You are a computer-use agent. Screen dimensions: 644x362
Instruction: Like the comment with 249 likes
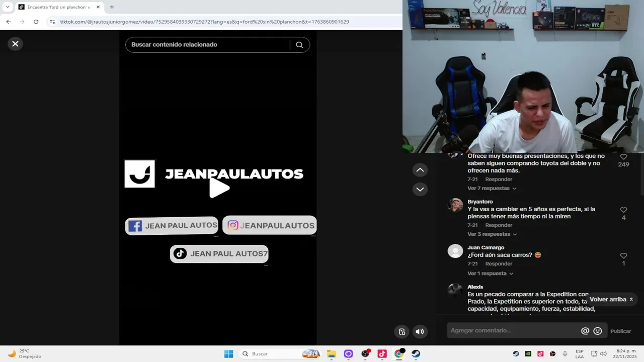(x=623, y=157)
